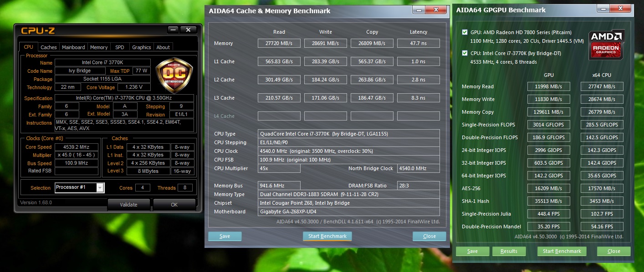Click the Memory Bus value 941.6 MHz
Screen dimensions: 644x272
279,186
